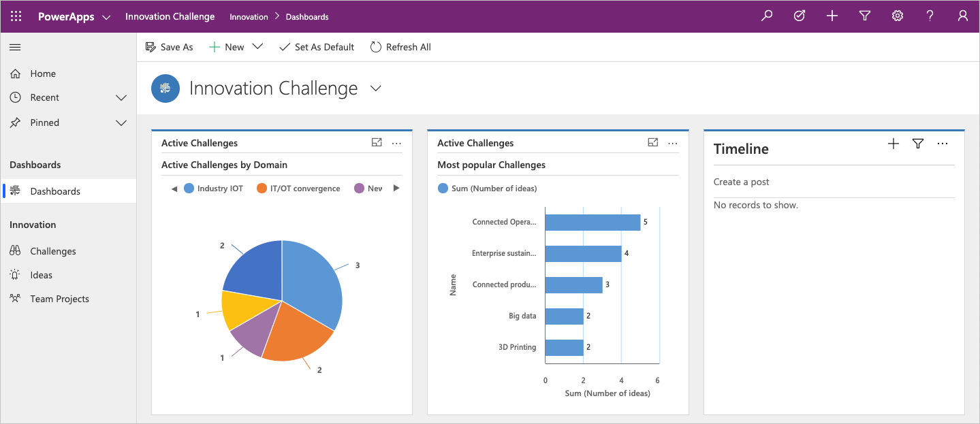This screenshot has width=980, height=424.
Task: Open the Timeline filter funnel
Action: coord(918,144)
